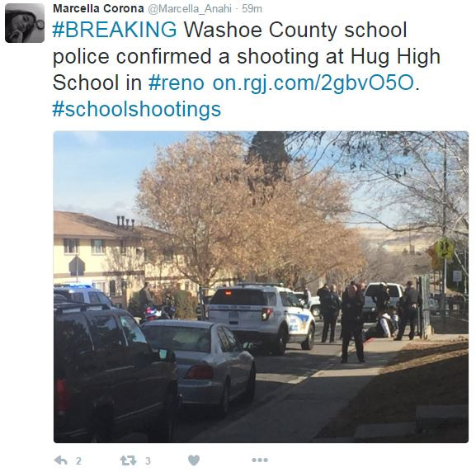The height and width of the screenshot is (472, 476).
Task: Click the 59m timestamp
Action: point(252,9)
